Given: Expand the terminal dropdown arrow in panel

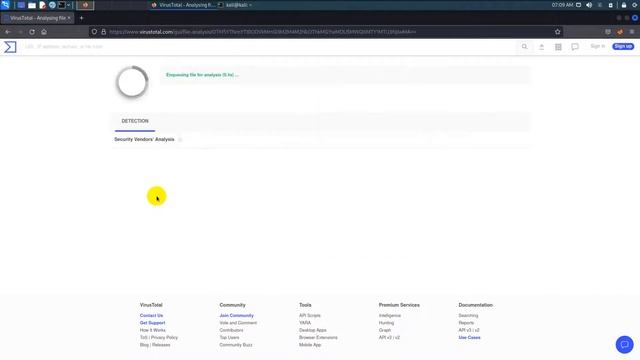Looking at the screenshot, I should (x=69, y=5).
